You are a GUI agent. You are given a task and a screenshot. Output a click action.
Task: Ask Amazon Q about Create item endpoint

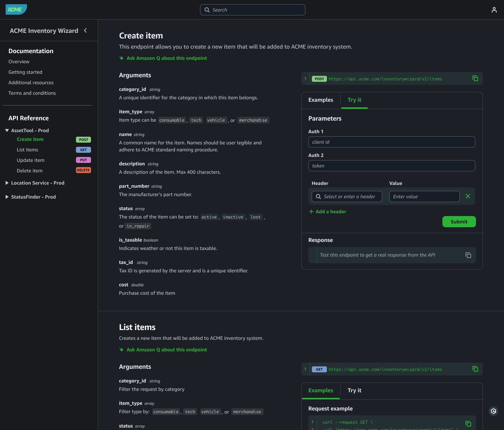[167, 58]
